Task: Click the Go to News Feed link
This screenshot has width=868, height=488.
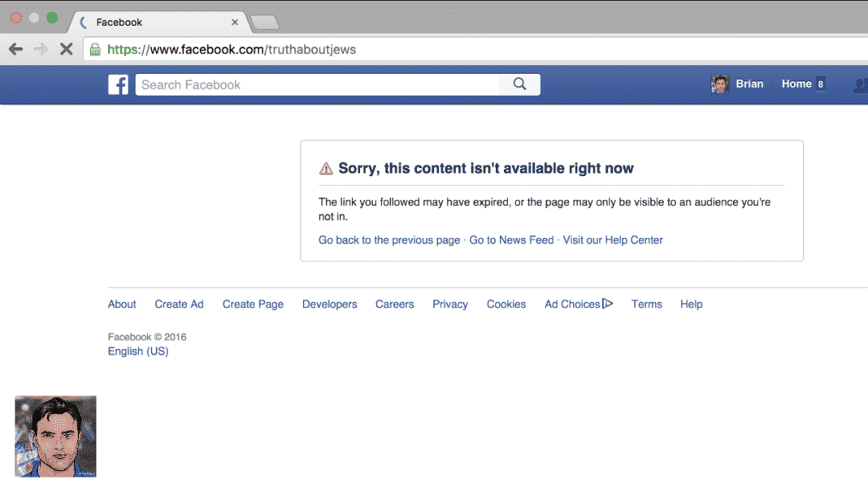Action: pyautogui.click(x=511, y=240)
